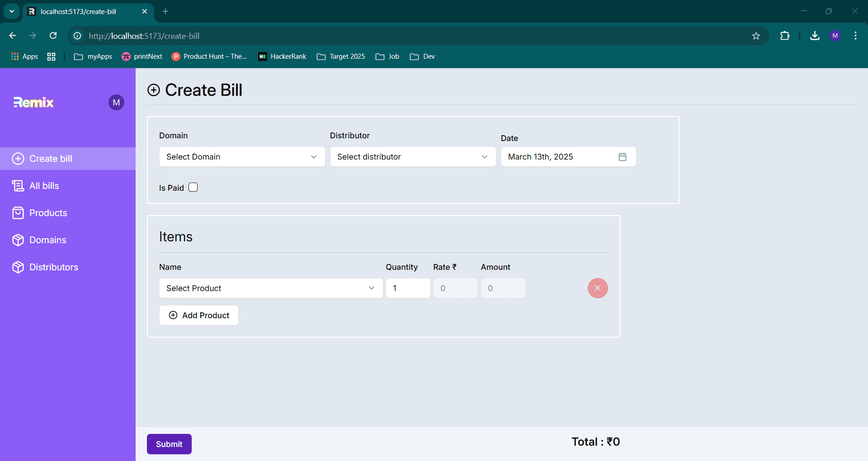The image size is (868, 461).
Task: Submit the bill form
Action: tap(169, 444)
